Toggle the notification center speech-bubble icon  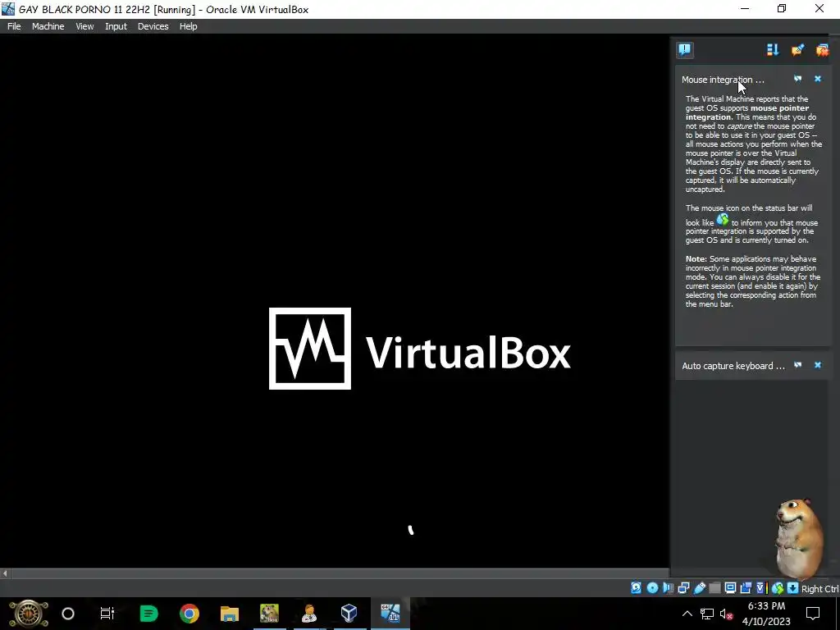point(685,50)
